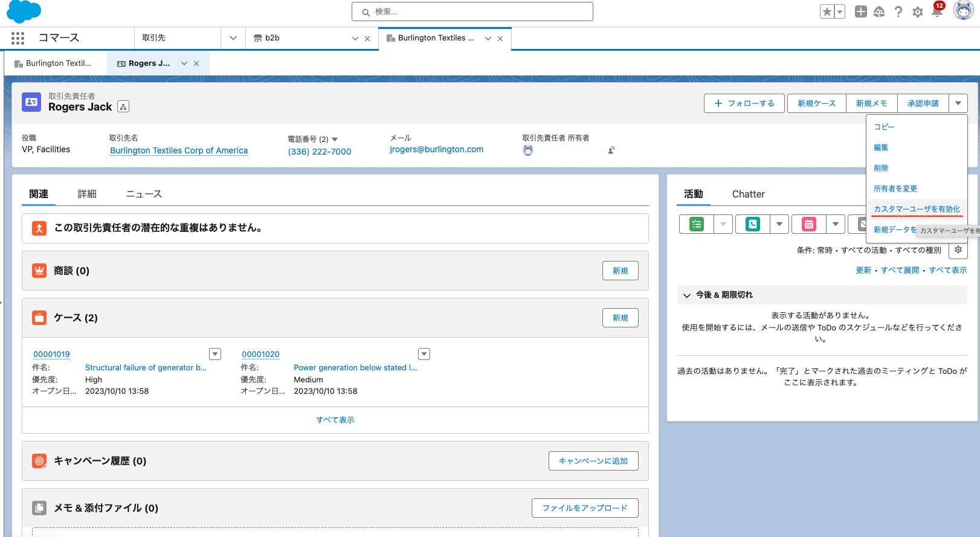The width and height of the screenshot is (980, 537).
Task: Select the 関連 tab
Action: [39, 194]
